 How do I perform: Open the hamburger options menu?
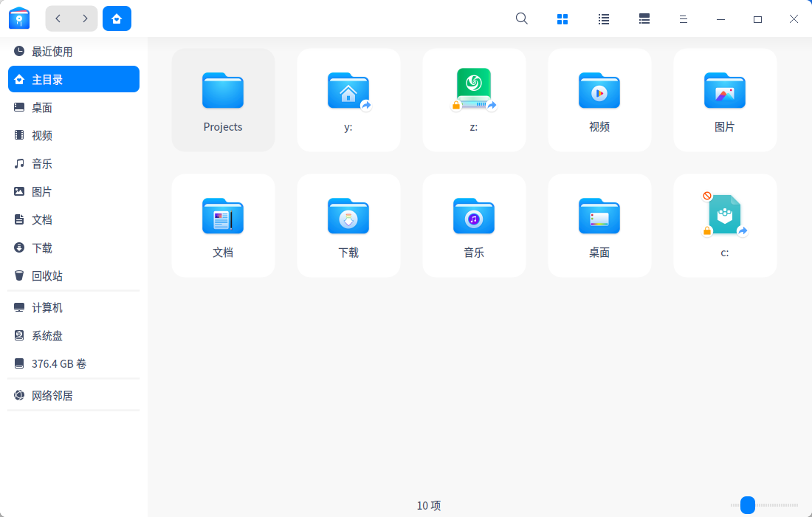(684, 18)
